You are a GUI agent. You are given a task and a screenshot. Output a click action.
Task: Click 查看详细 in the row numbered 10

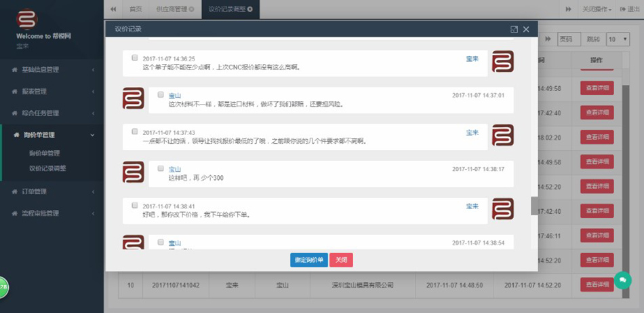597,284
